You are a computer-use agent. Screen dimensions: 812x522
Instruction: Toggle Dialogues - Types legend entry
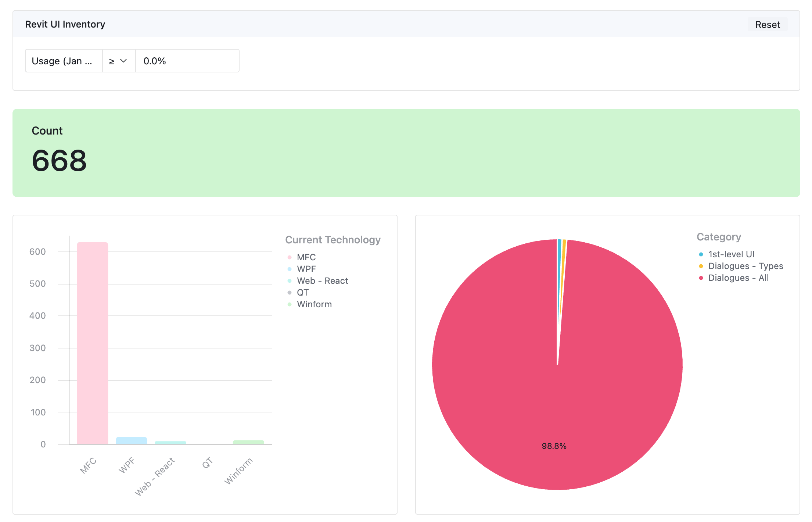(x=741, y=266)
